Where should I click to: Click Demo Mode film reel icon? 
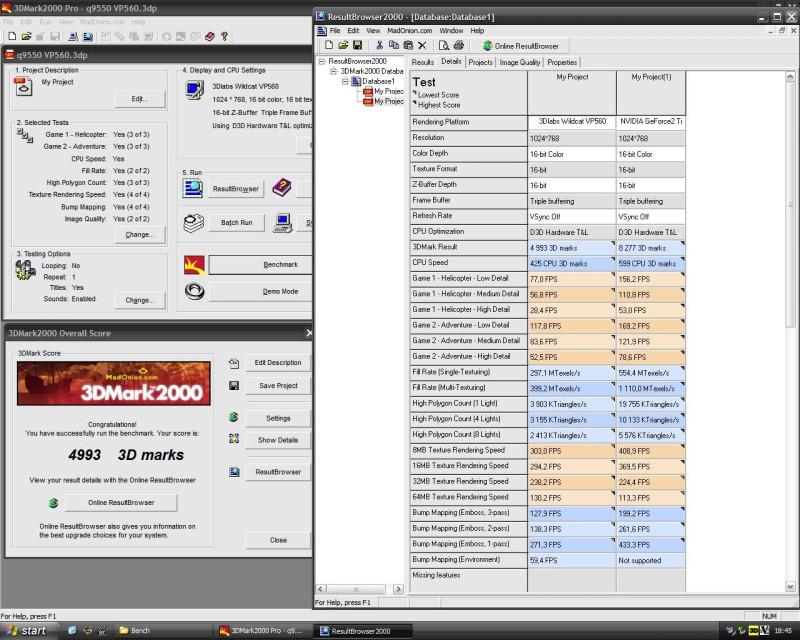click(194, 291)
